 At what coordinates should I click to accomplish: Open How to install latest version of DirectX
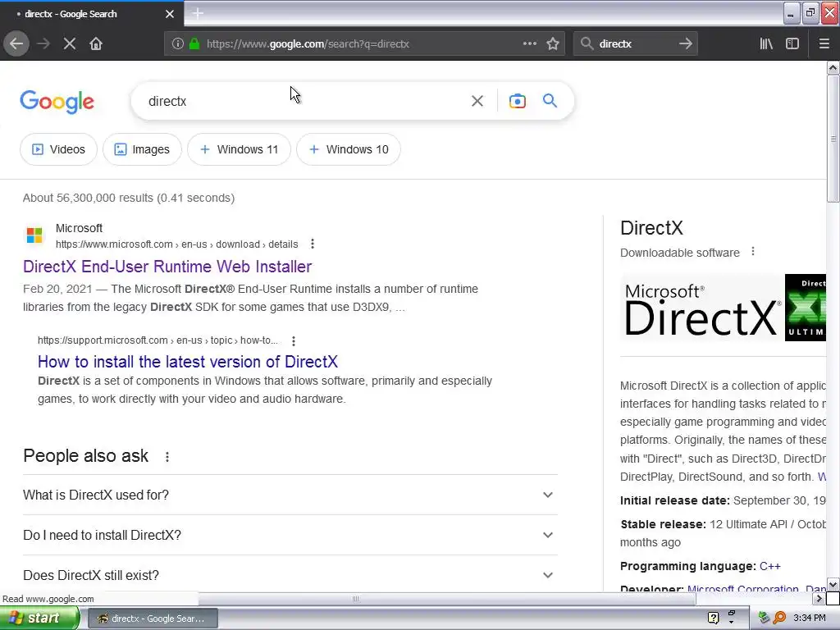point(188,362)
